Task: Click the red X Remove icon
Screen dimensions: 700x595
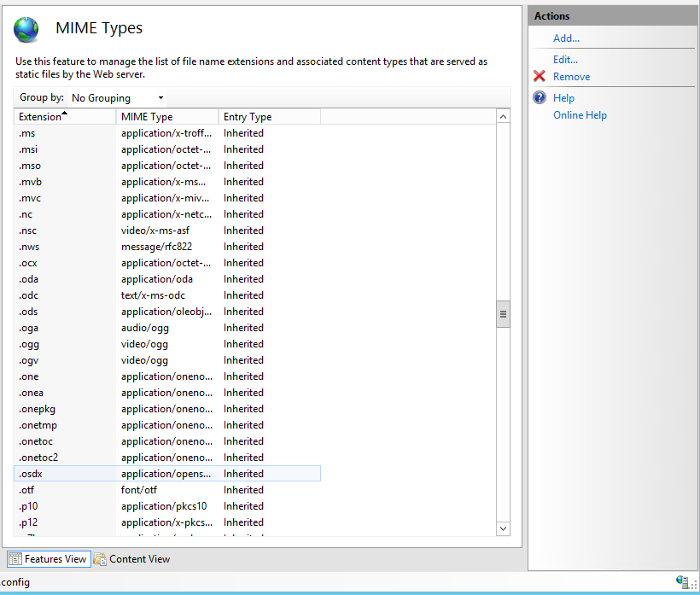Action: pos(539,77)
